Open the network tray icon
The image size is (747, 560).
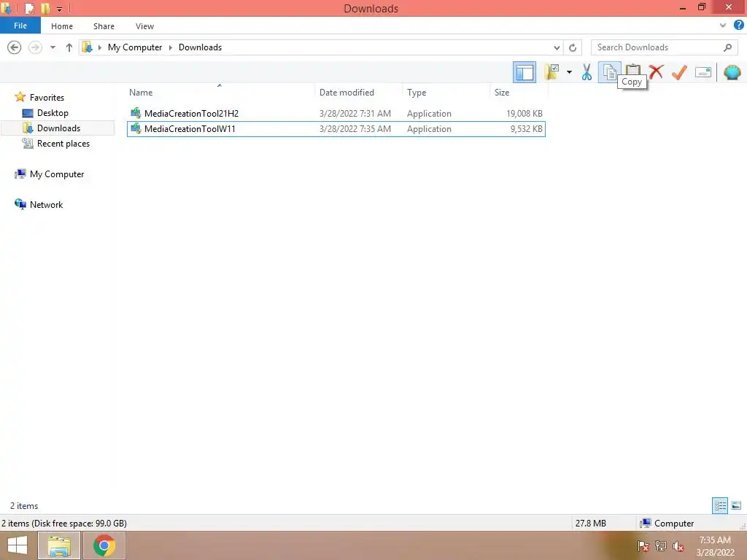pyautogui.click(x=660, y=546)
